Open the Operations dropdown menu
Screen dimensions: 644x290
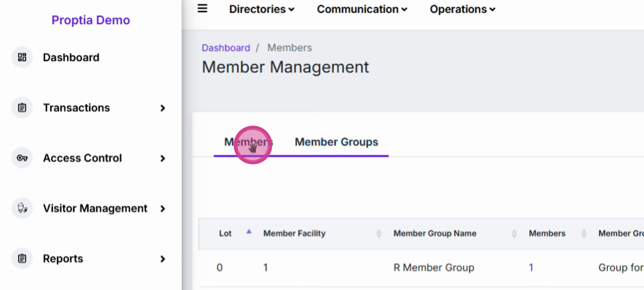pyautogui.click(x=462, y=9)
